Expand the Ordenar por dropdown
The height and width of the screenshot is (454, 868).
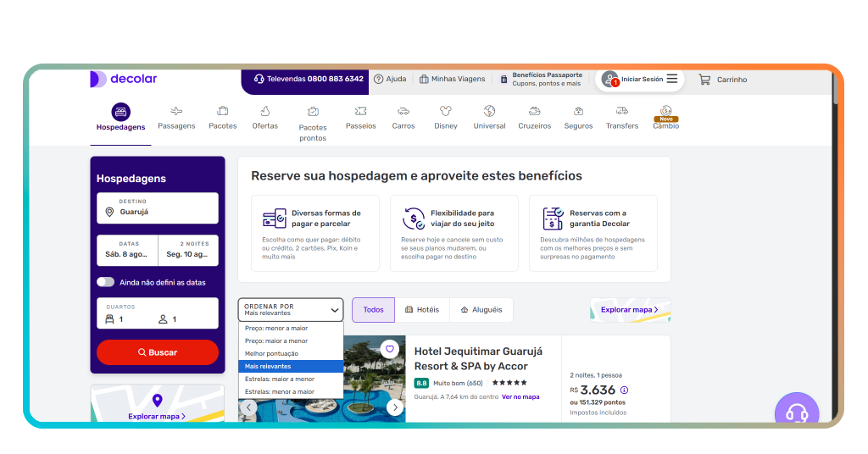tap(291, 310)
